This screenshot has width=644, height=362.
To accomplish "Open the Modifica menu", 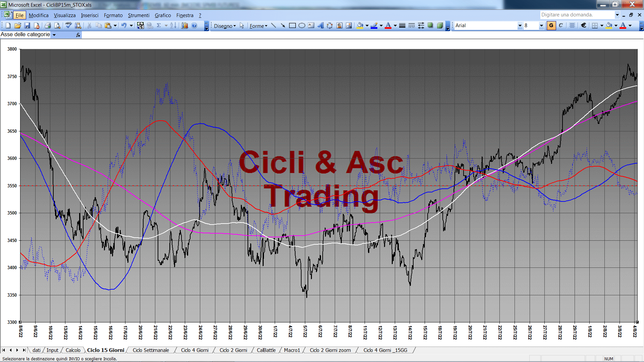I will tap(39, 15).
